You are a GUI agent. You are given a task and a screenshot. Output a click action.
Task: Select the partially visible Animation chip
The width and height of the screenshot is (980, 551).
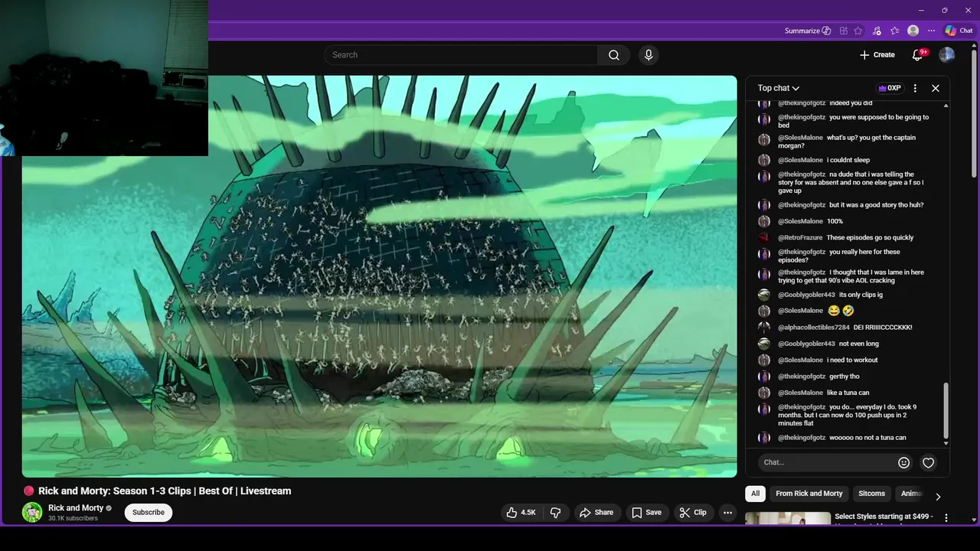(912, 494)
